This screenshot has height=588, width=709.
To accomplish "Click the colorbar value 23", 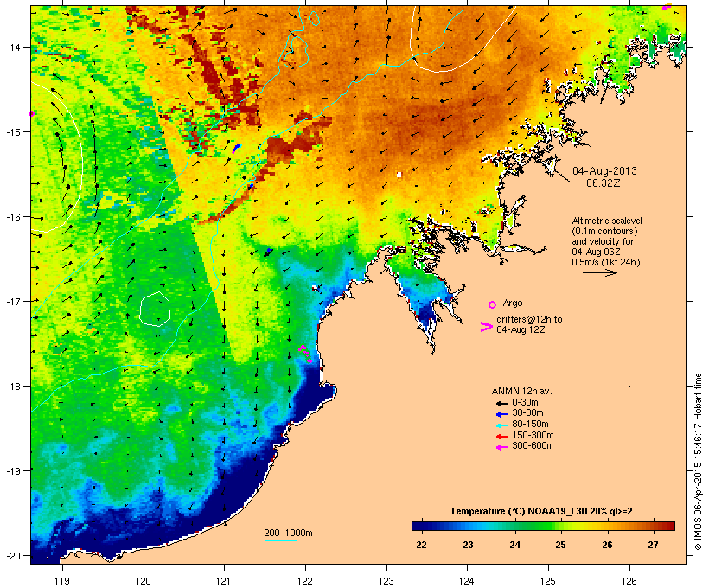I will point(468,545).
